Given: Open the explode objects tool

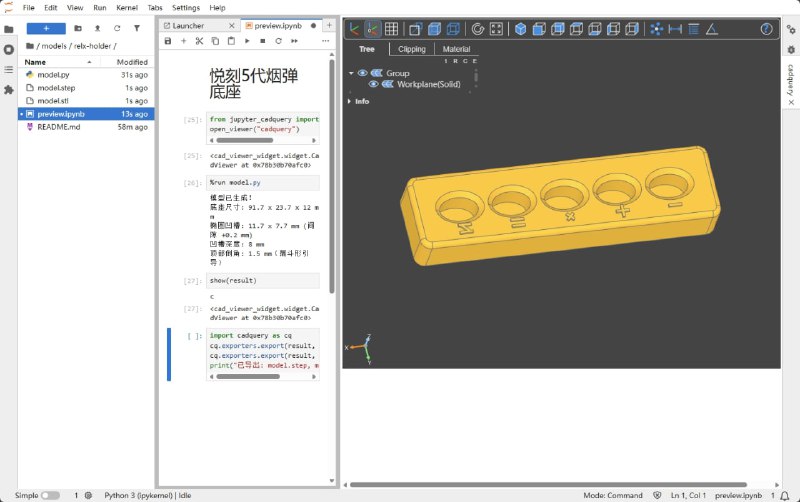Looking at the screenshot, I should (656, 29).
